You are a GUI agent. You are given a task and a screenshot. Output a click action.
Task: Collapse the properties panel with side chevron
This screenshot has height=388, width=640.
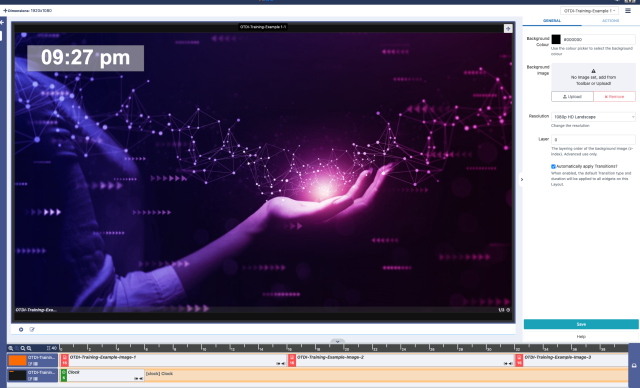(522, 180)
